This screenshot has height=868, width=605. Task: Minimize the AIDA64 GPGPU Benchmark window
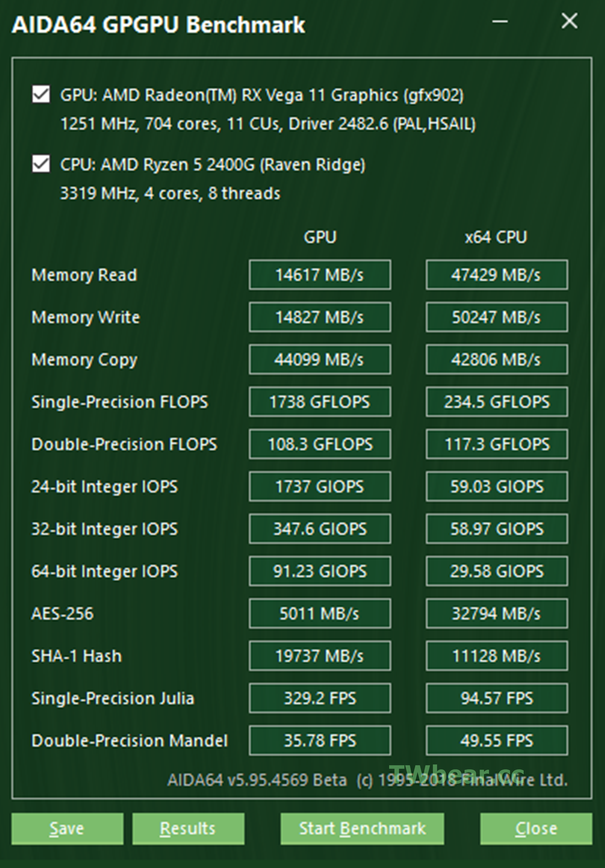500,22
